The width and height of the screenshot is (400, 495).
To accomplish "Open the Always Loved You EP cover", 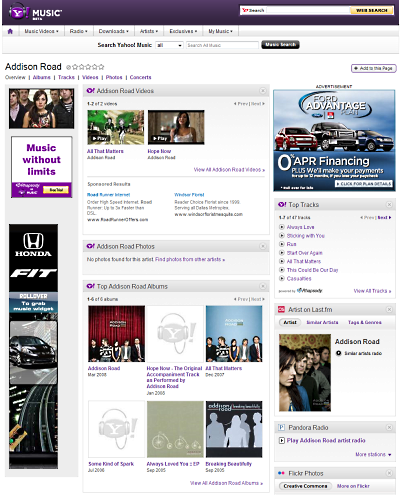I will point(175,429).
